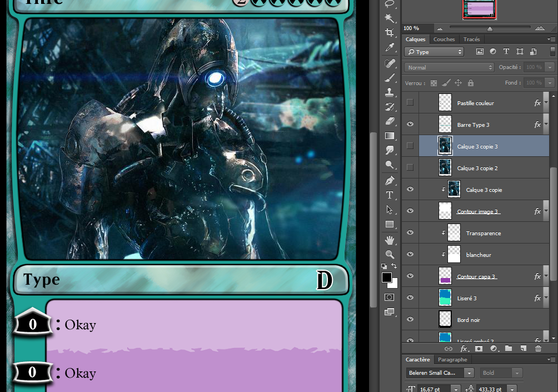The image size is (558, 392).
Task: Filter layers by shape layers
Action: (520, 52)
